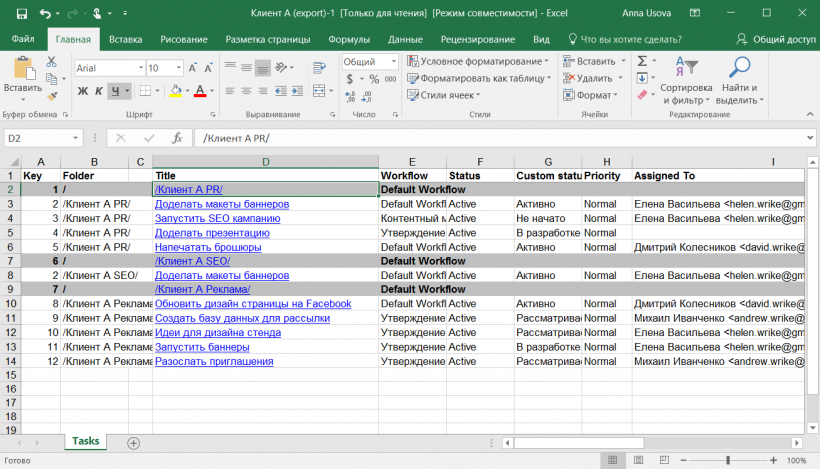Apply red font color A
The height and width of the screenshot is (469, 820).
(200, 91)
